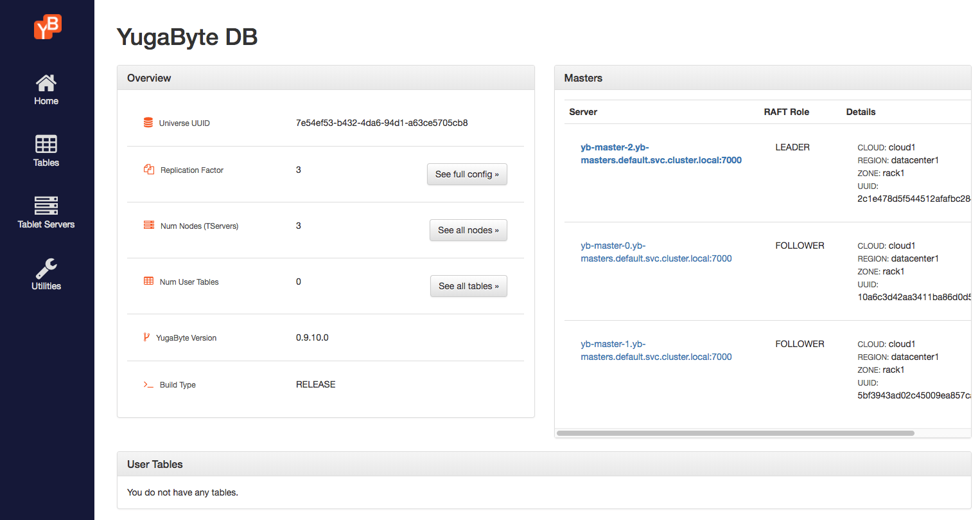Open Tablet Servers via its sidebar icon
The width and height of the screenshot is (980, 520).
click(46, 205)
